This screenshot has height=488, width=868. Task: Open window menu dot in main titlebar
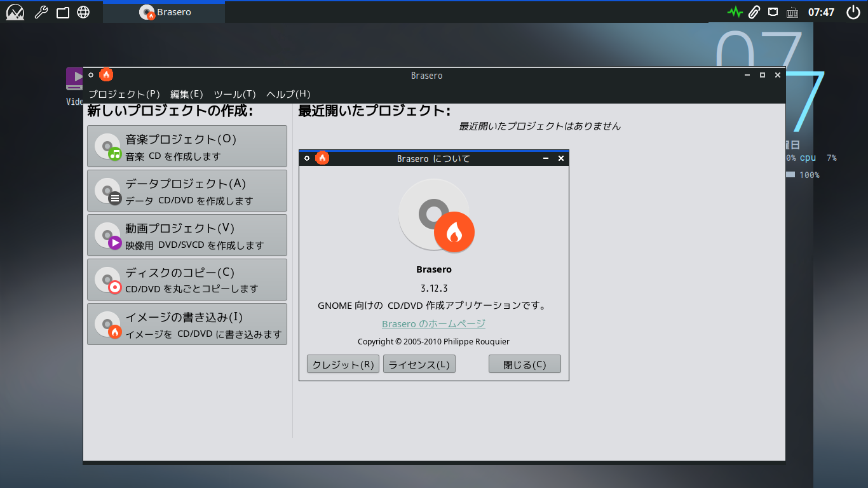[91, 75]
